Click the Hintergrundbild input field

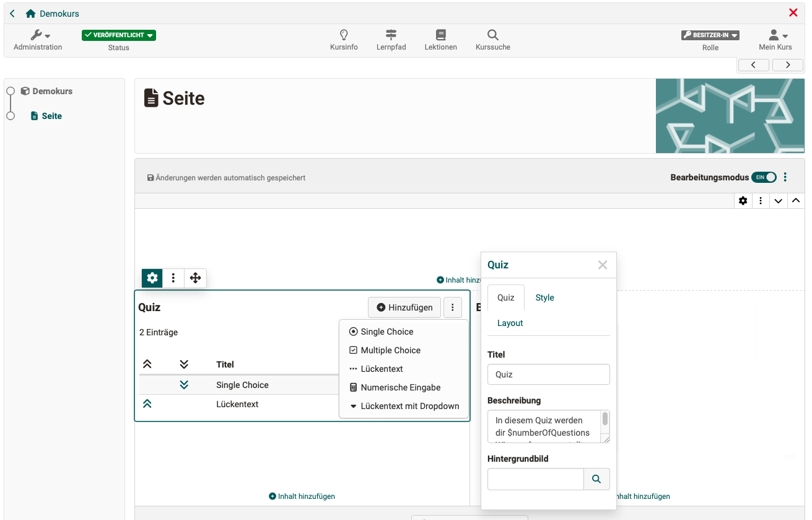[x=536, y=479]
